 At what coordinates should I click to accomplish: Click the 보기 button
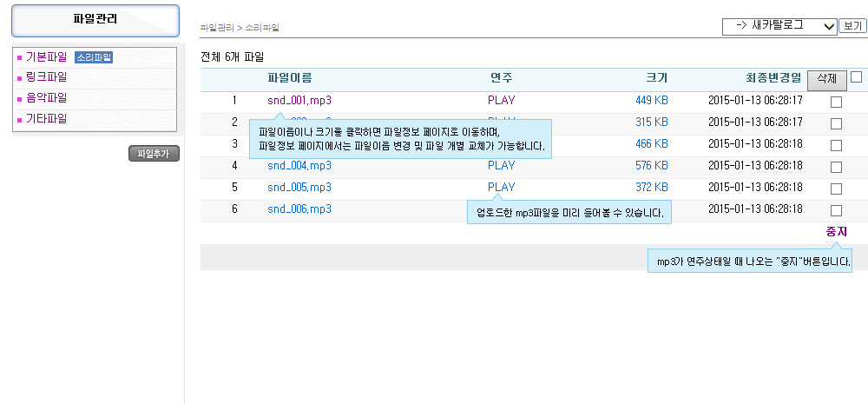point(852,26)
